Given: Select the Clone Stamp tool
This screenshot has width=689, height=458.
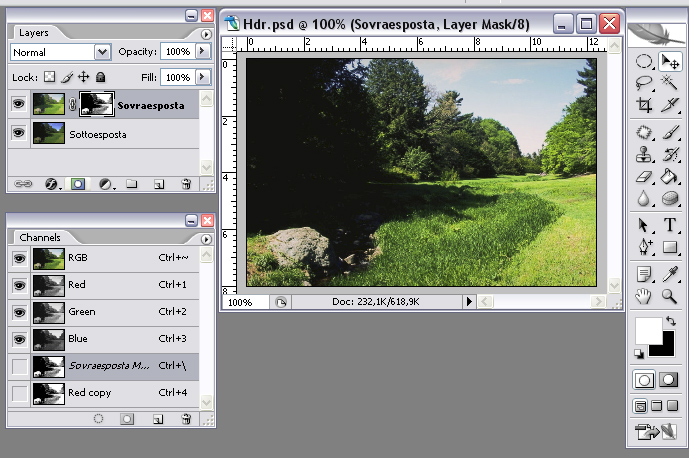Looking at the screenshot, I should [645, 155].
